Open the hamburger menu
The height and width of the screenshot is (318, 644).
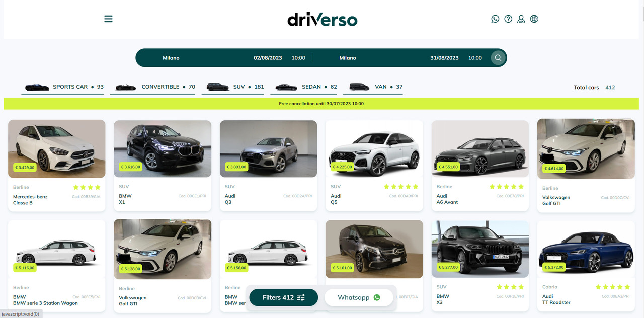pyautogui.click(x=108, y=19)
